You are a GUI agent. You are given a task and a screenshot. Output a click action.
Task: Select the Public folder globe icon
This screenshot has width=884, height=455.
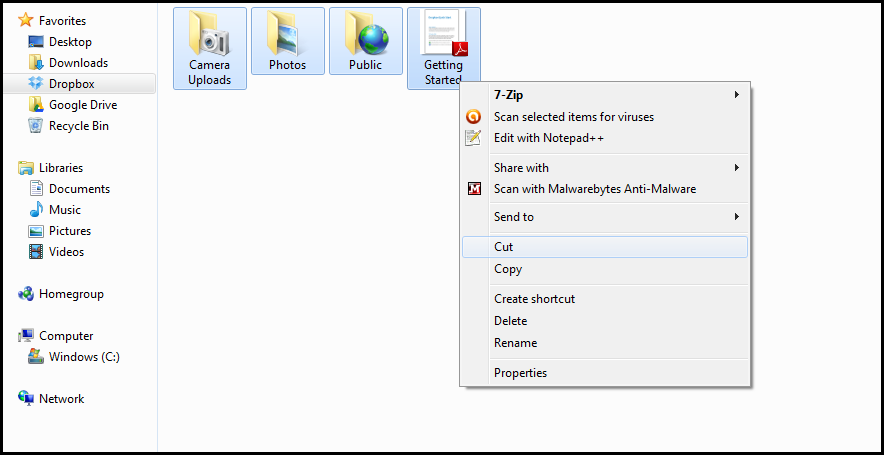[x=366, y=33]
